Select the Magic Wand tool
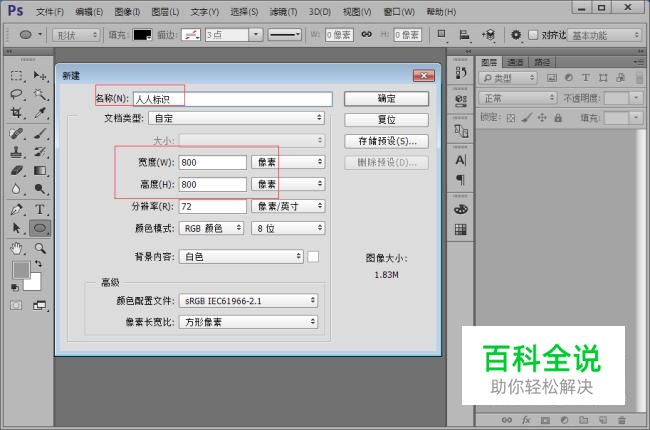Image resolution: width=650 pixels, height=430 pixels. pyautogui.click(x=40, y=95)
